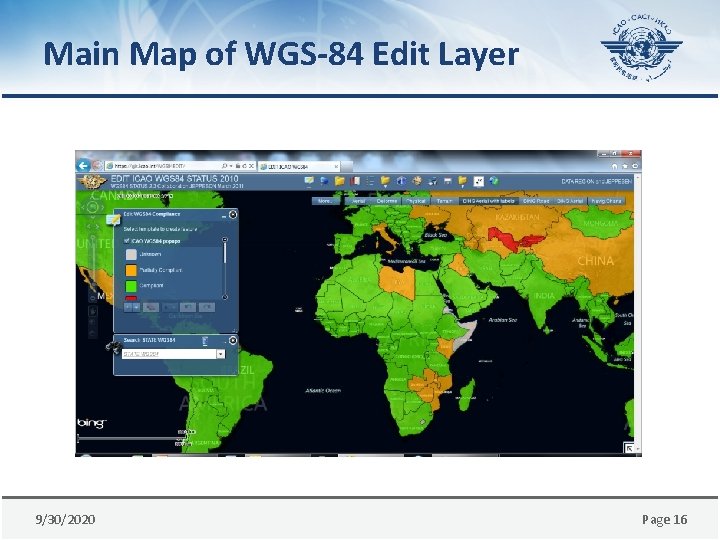720x540 pixels.
Task: Click the notepad pencil icon beside Edit panel
Action: coord(112,220)
